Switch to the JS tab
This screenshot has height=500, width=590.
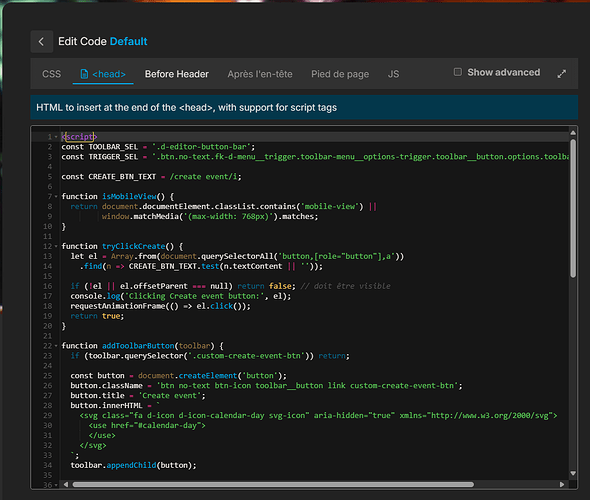[x=393, y=74]
